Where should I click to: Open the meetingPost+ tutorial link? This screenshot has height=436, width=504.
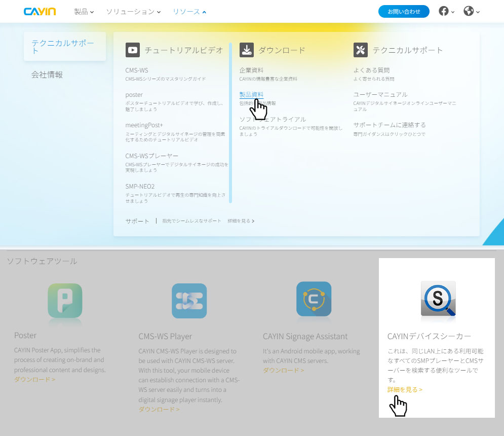click(x=144, y=125)
